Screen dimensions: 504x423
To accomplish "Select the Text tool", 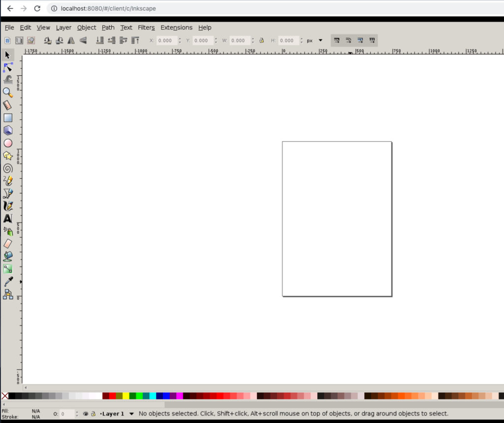I will [x=7, y=219].
